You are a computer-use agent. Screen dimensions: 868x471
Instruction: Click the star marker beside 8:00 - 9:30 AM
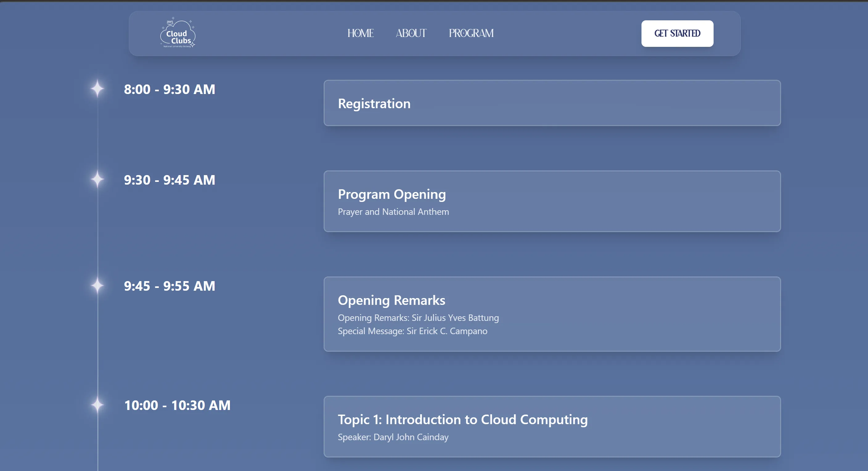[97, 88]
